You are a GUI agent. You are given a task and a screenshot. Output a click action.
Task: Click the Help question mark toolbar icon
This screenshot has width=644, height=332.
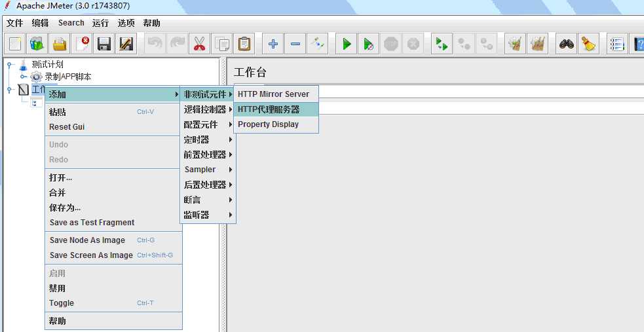click(x=637, y=43)
